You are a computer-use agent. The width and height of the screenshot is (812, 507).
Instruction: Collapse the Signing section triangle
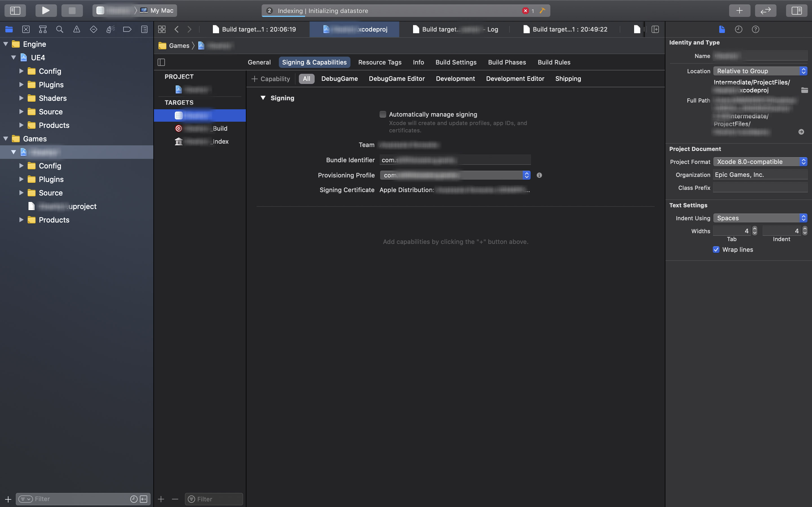coord(263,98)
